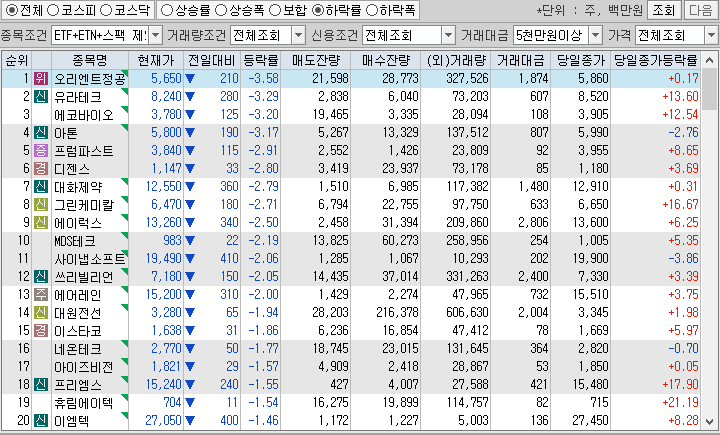Viewport: 720px width, 435px height.
Task: Click the 신 badge beside 프리엠스
Action: (x=41, y=384)
